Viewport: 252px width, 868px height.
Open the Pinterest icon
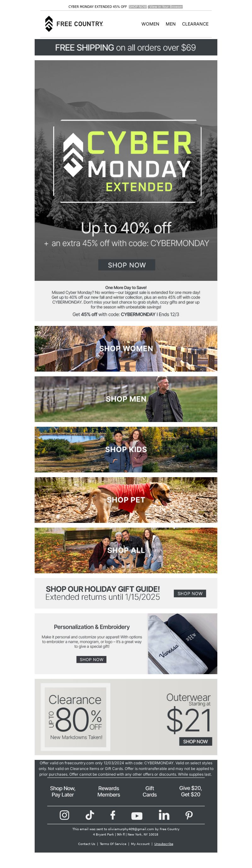189,815
